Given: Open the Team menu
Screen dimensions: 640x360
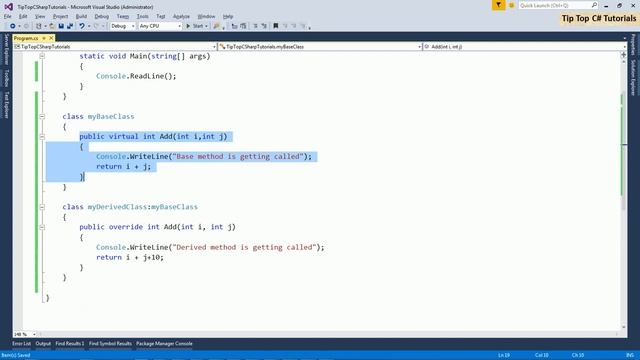Looking at the screenshot, I should pyautogui.click(x=122, y=16).
